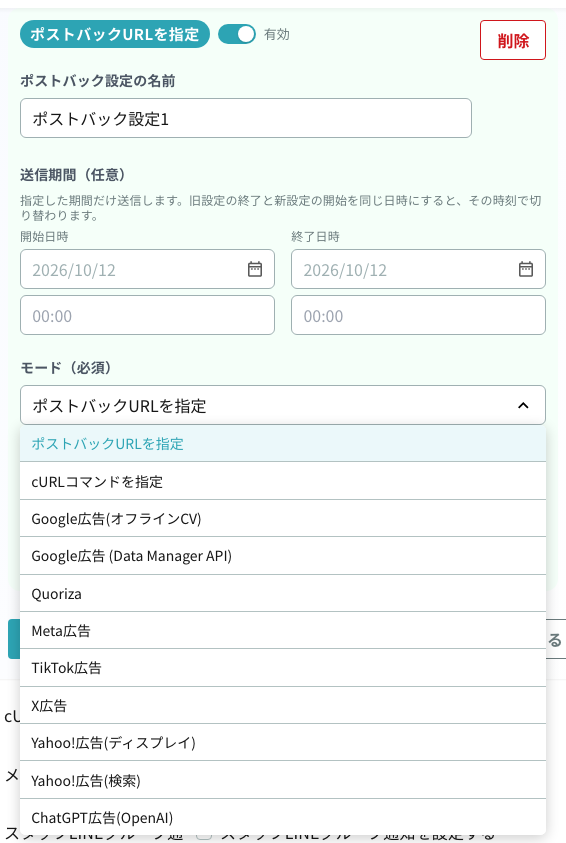Click the 送信期間(任意) heading

(73, 175)
